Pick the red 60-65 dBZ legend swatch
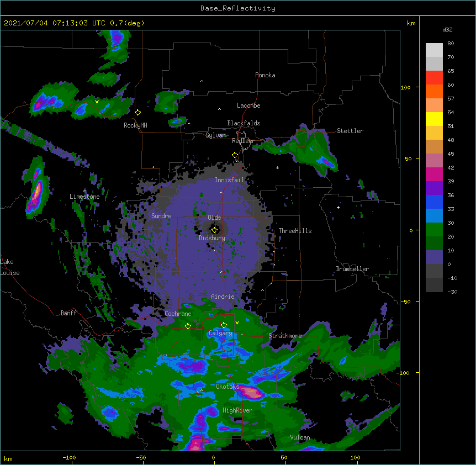 click(434, 78)
